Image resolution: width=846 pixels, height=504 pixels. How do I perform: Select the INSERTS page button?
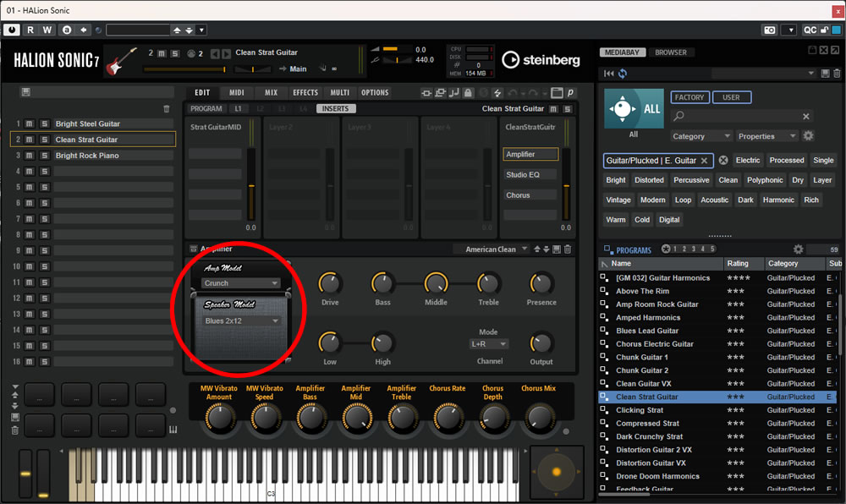tap(336, 109)
